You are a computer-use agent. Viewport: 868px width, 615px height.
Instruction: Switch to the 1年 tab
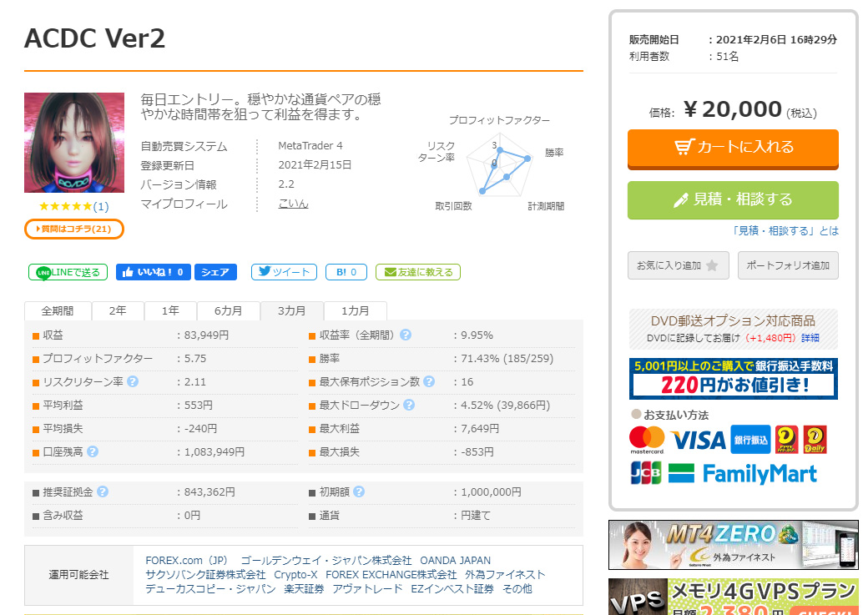pyautogui.click(x=170, y=310)
